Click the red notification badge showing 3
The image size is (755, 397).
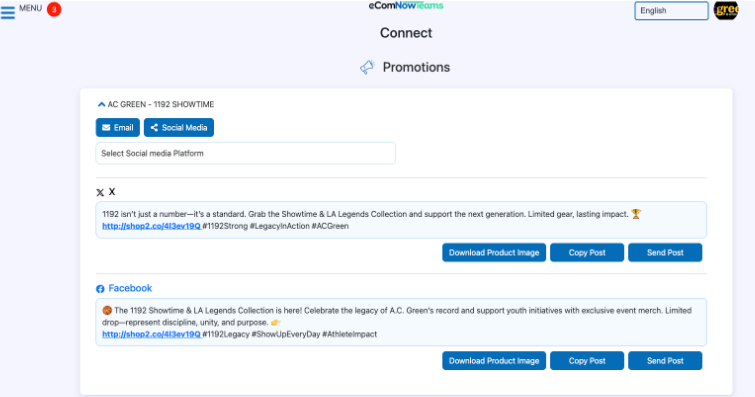[54, 9]
